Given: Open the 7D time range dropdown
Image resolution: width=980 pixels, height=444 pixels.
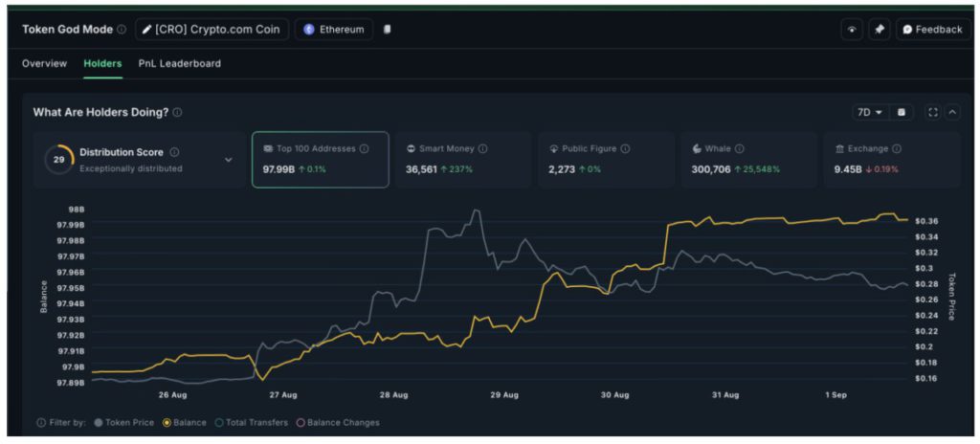Looking at the screenshot, I should [x=869, y=112].
